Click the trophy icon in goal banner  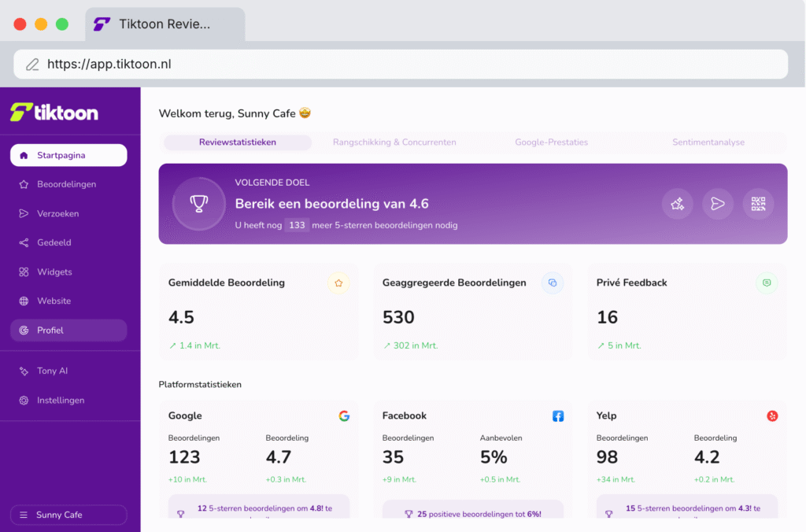199,204
